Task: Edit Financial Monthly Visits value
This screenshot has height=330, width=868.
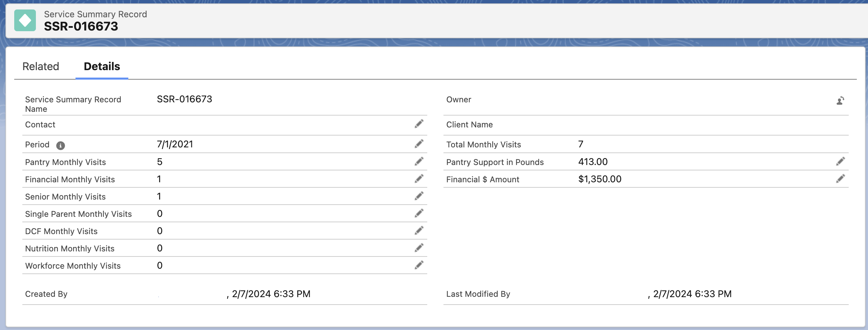Action: [x=419, y=179]
